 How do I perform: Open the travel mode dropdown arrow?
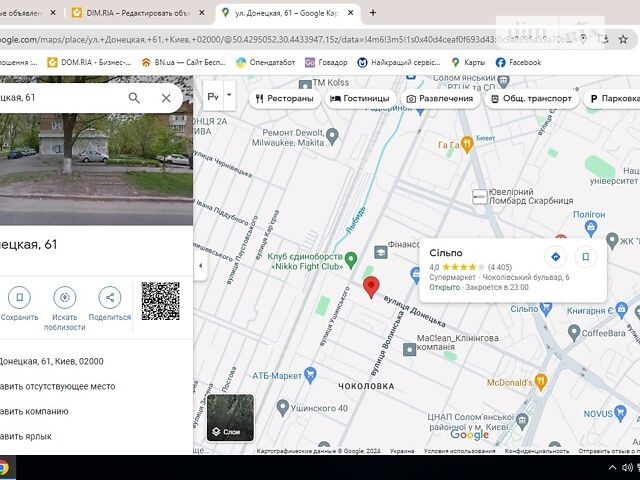pyautogui.click(x=229, y=95)
